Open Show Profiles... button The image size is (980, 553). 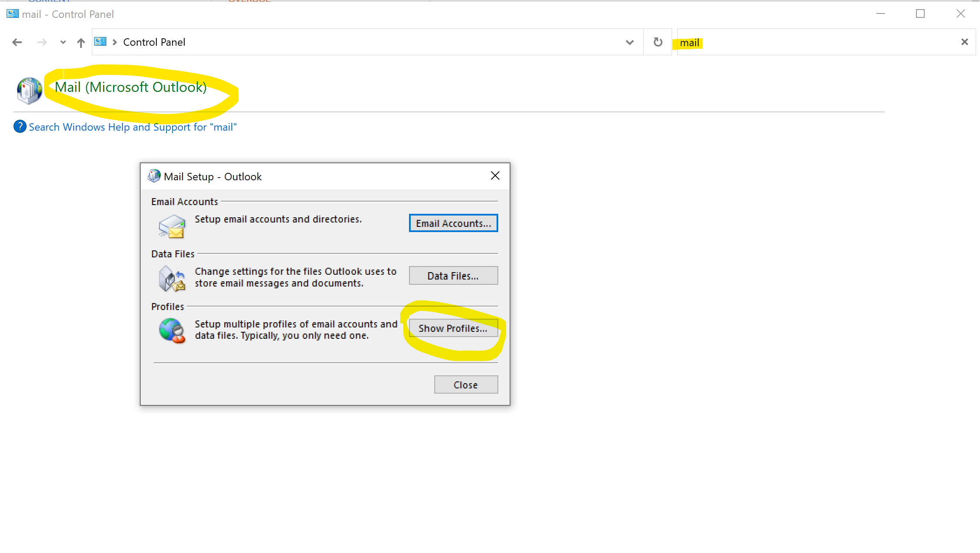pyautogui.click(x=453, y=328)
